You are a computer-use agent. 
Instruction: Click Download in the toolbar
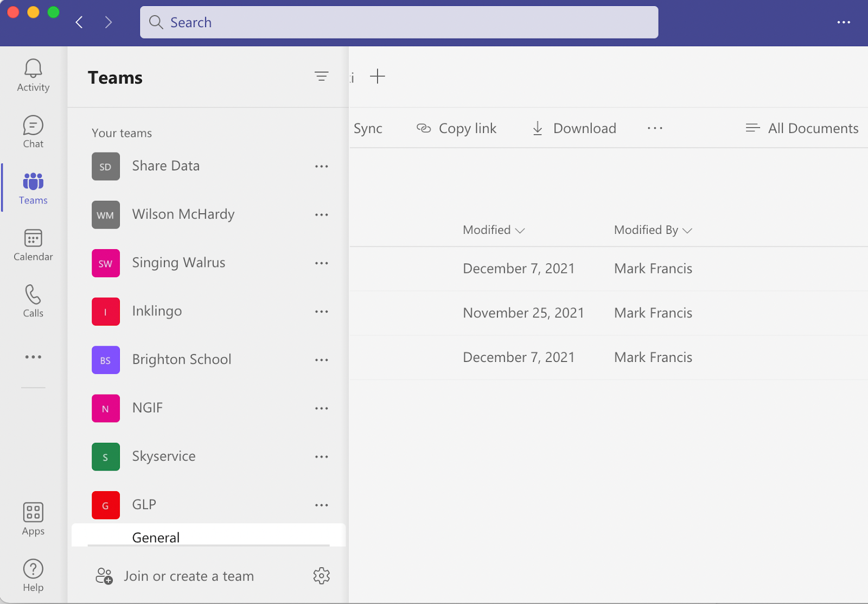coord(574,129)
